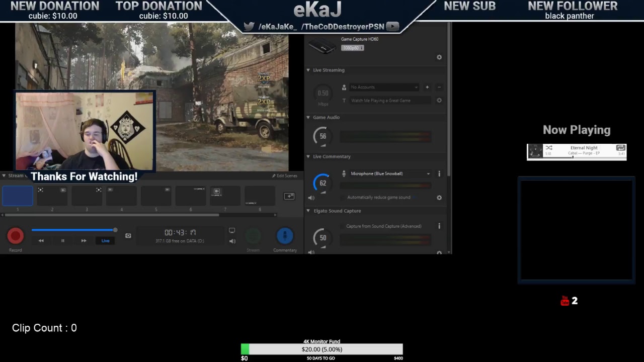Adjust the Live Commentary volume dial
The width and height of the screenshot is (644, 362).
coord(323,183)
